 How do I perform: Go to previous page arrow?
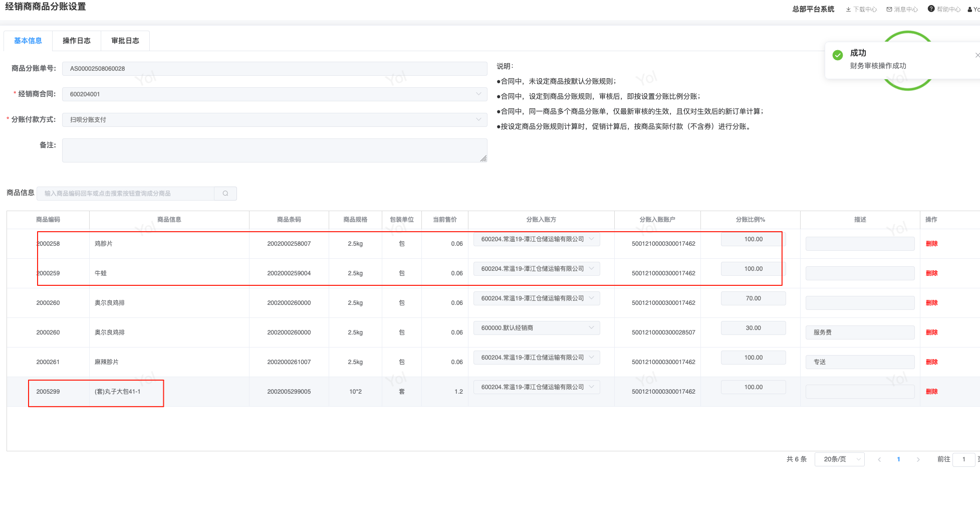point(879,459)
